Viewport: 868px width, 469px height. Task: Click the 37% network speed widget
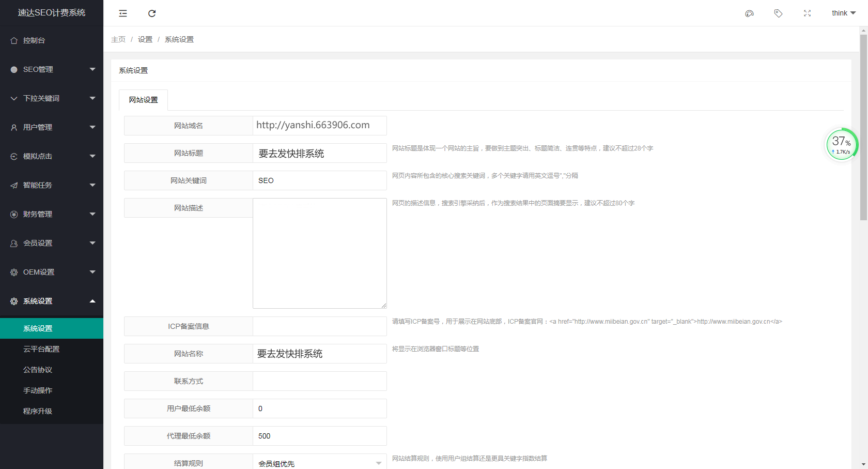click(x=842, y=144)
